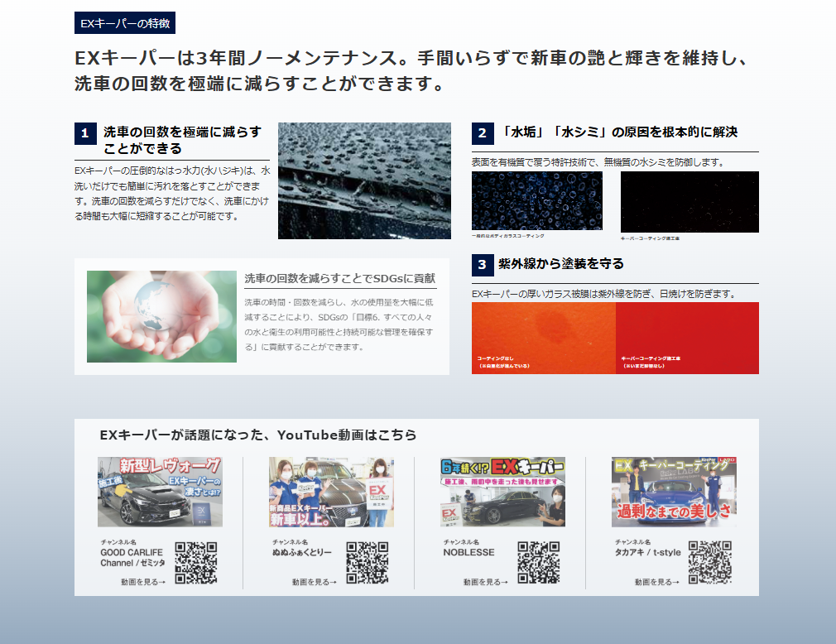The width and height of the screenshot is (836, 644).
Task: Click the number 3 feature badge
Action: tap(483, 265)
